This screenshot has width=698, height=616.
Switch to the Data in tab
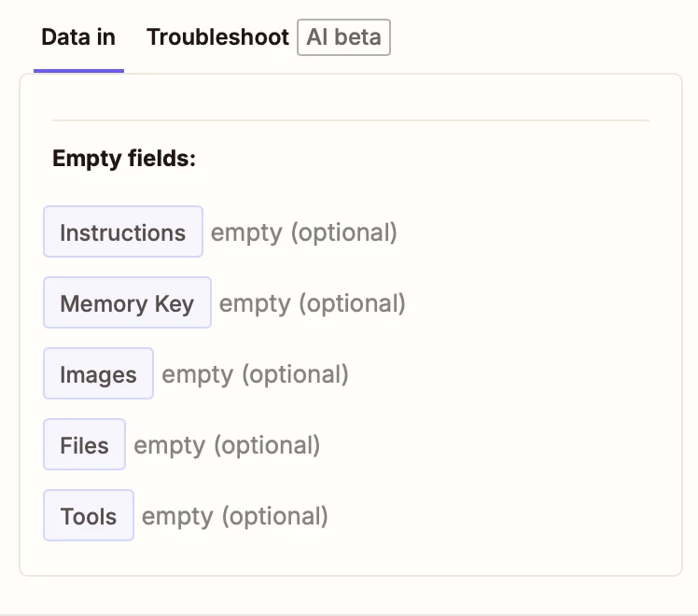78,37
